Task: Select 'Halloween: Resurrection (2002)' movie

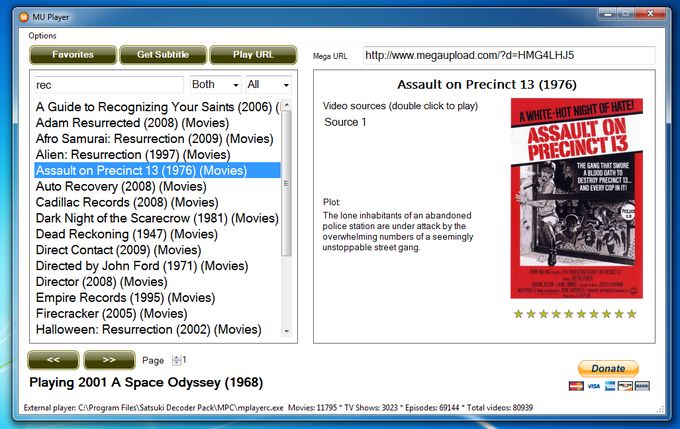Action: 158,330
